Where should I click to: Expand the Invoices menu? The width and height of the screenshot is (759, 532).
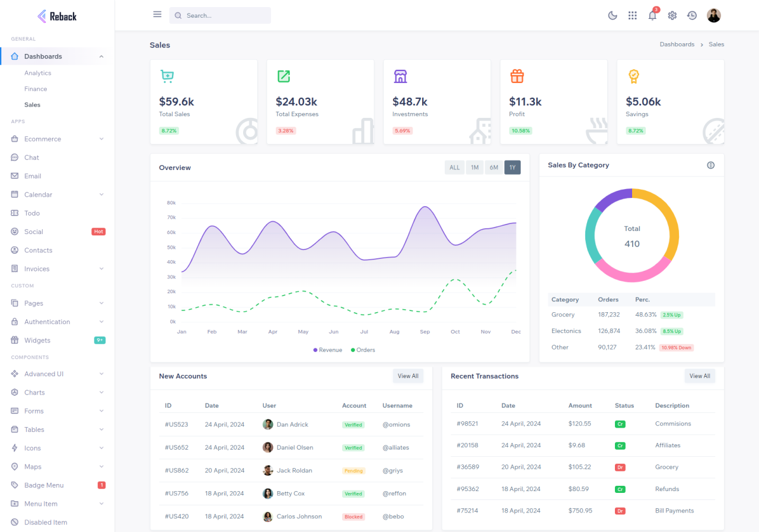point(58,269)
